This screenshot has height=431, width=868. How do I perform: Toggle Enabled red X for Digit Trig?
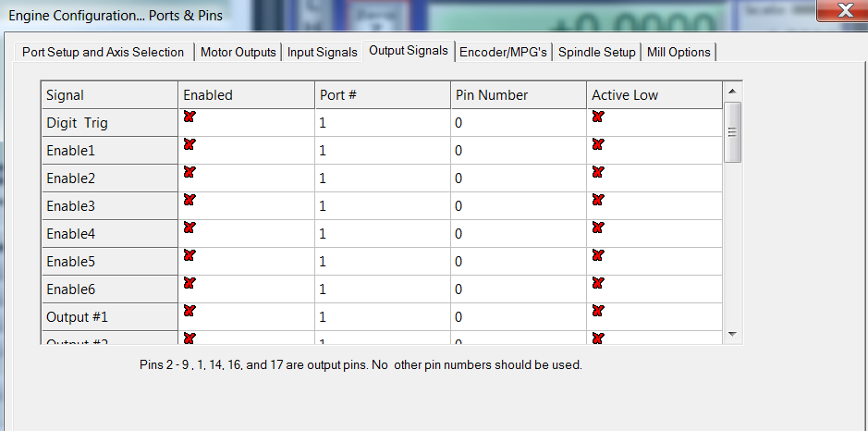pos(189,117)
